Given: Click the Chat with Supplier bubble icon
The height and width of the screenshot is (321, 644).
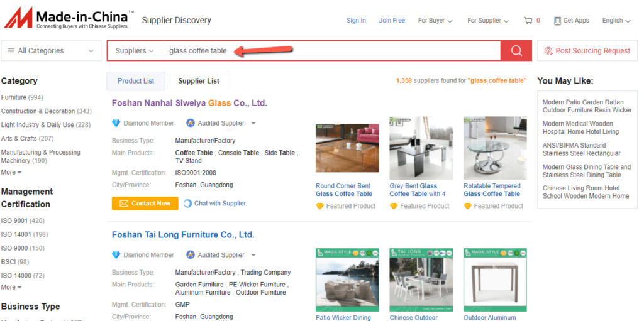Looking at the screenshot, I should 187,203.
